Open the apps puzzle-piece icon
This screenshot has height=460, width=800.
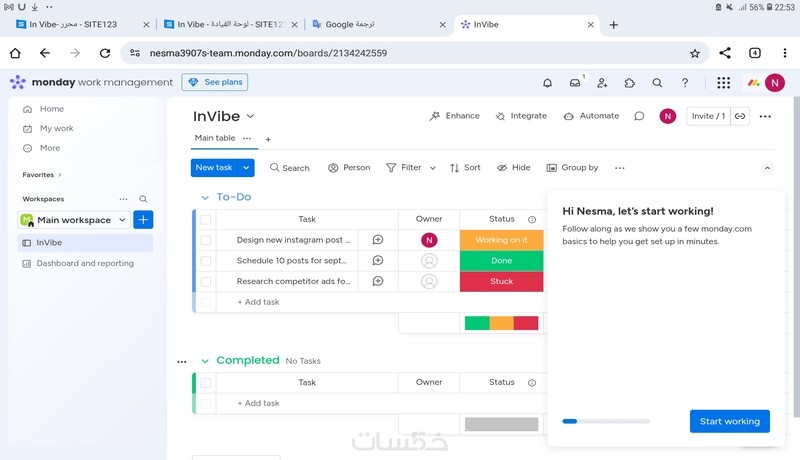click(x=630, y=83)
